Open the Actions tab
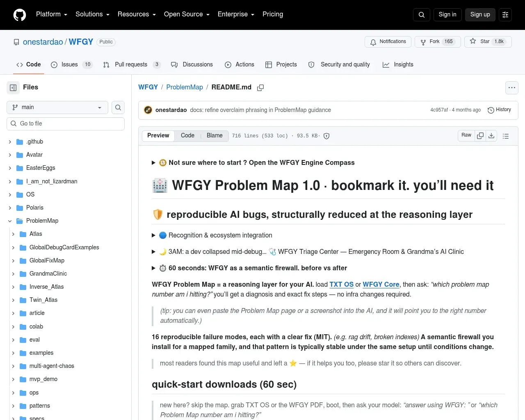 click(240, 65)
